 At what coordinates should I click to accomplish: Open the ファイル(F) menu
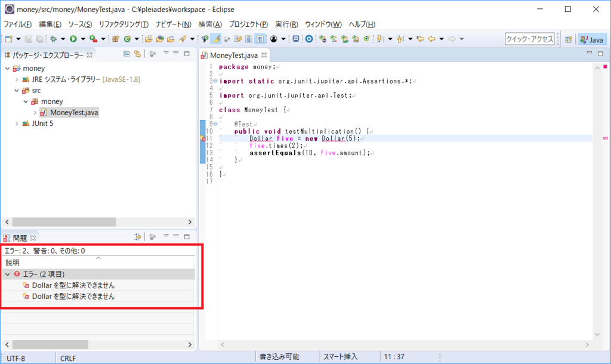pos(17,24)
